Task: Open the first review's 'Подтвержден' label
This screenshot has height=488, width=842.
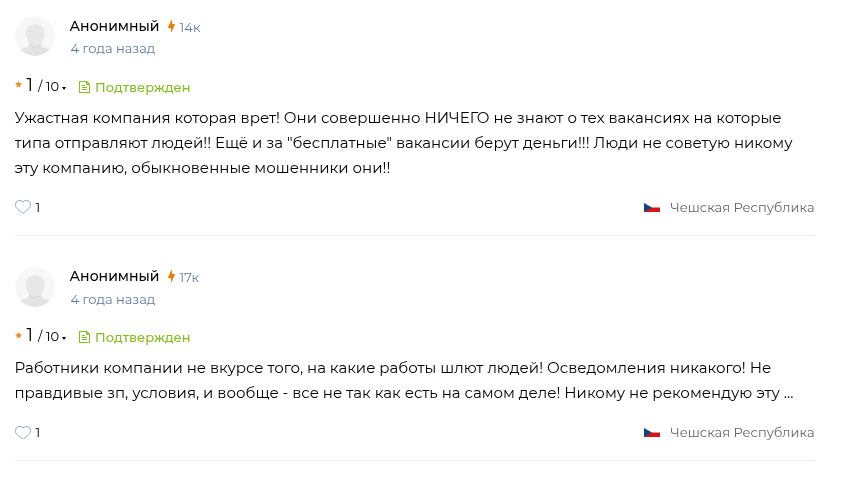Action: pyautogui.click(x=142, y=87)
